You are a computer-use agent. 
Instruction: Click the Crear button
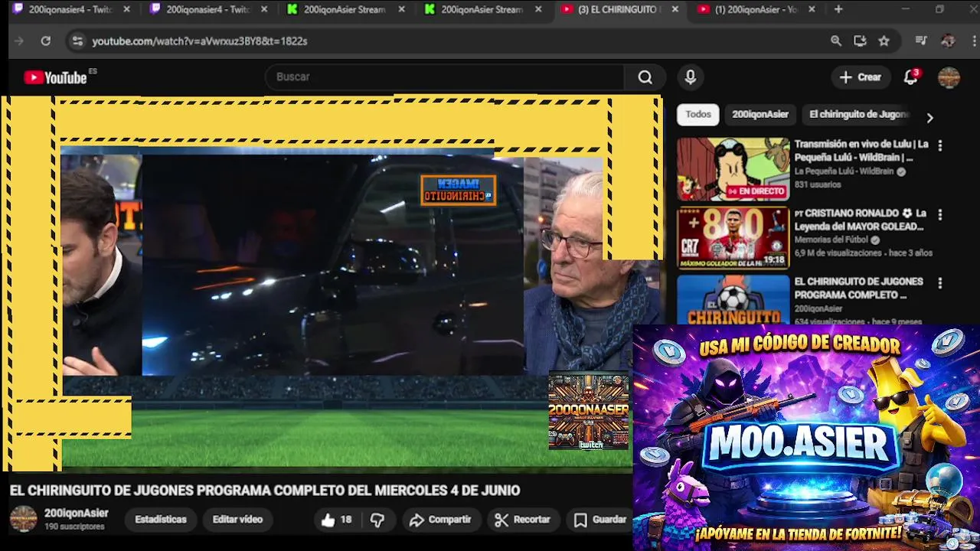click(x=861, y=77)
